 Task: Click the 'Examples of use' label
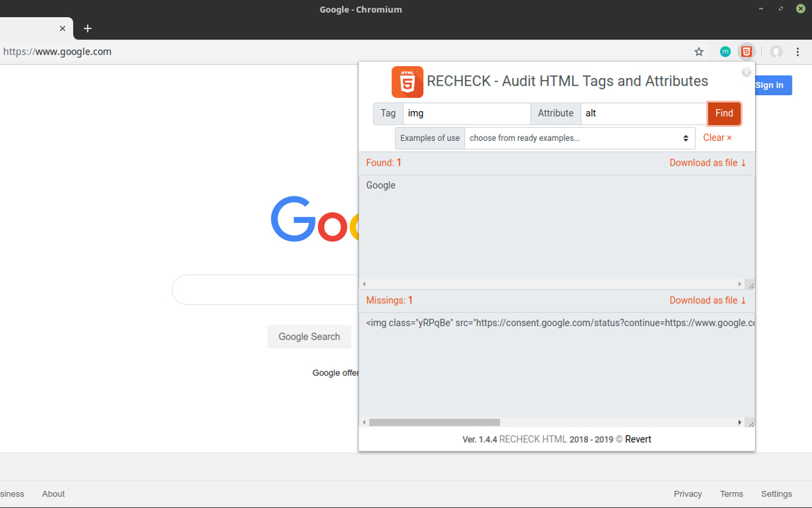430,138
